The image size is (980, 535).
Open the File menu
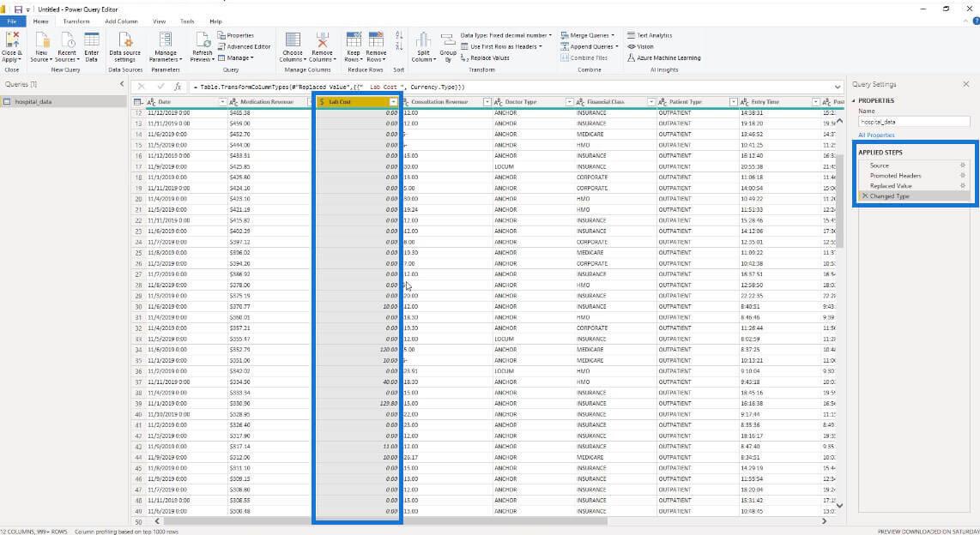(12, 21)
